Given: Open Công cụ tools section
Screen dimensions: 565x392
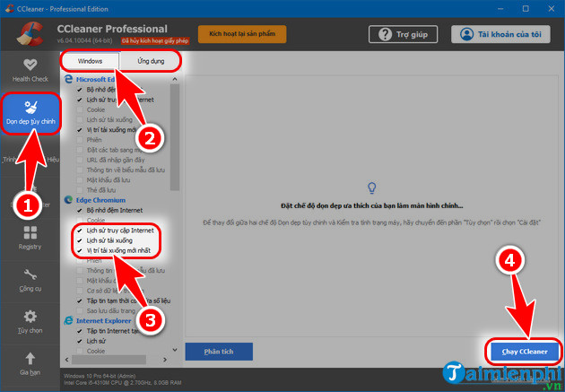Looking at the screenshot, I should pos(30,280).
